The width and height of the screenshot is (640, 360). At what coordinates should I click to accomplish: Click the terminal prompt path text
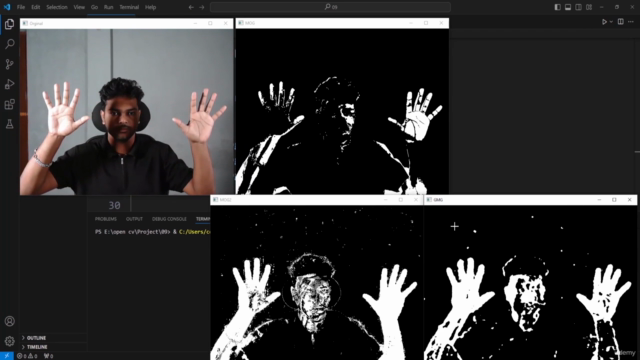tap(133, 232)
